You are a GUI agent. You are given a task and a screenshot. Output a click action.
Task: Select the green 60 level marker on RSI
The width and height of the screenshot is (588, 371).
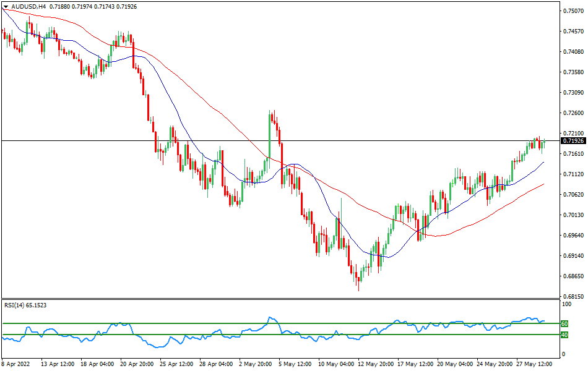point(564,323)
